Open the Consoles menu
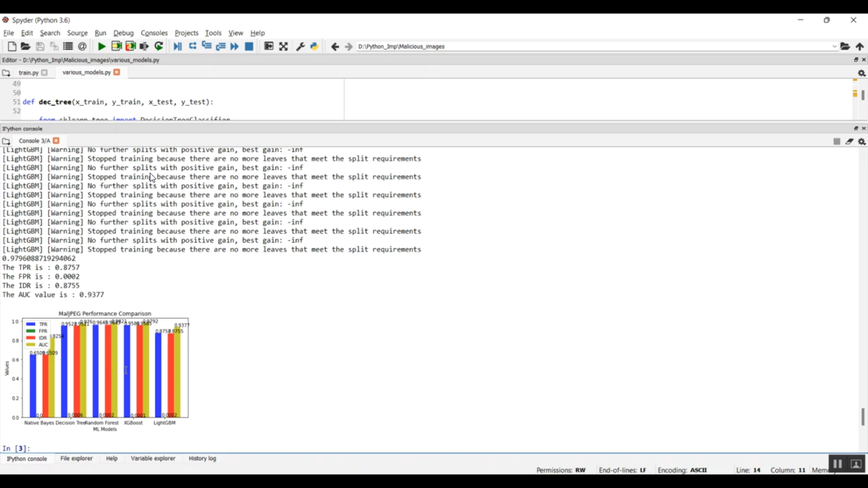This screenshot has width=868, height=488. 154,33
